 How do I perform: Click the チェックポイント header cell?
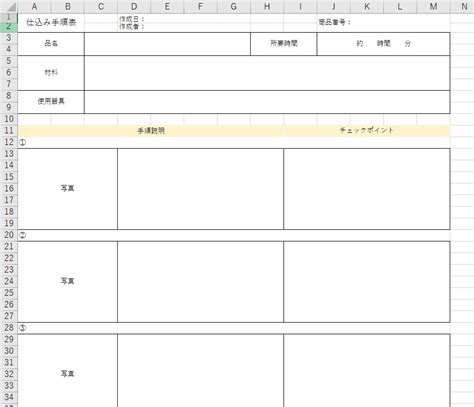click(367, 131)
